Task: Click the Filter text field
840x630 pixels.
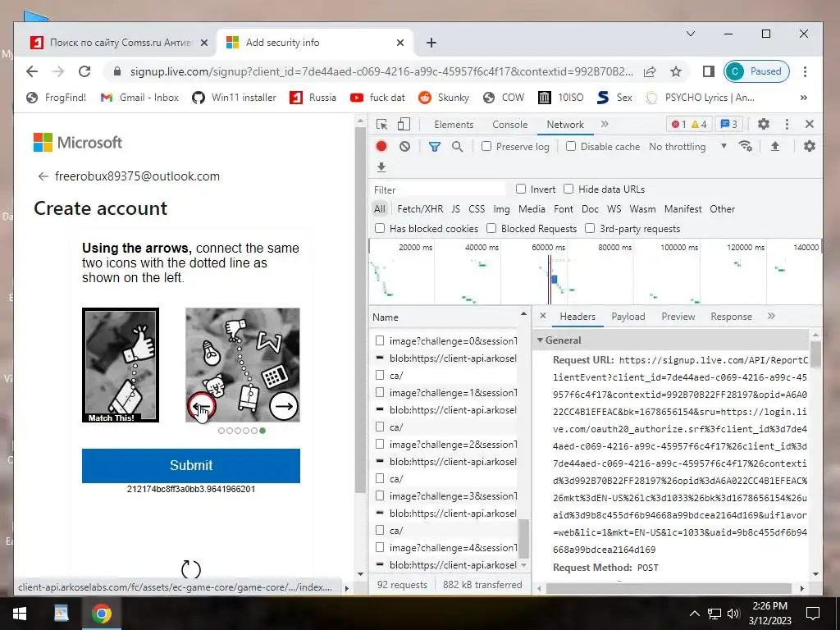Action: [x=439, y=189]
